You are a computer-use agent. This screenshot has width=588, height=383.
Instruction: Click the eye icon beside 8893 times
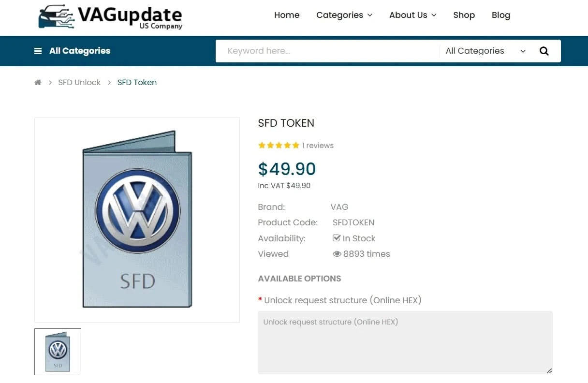click(x=337, y=254)
